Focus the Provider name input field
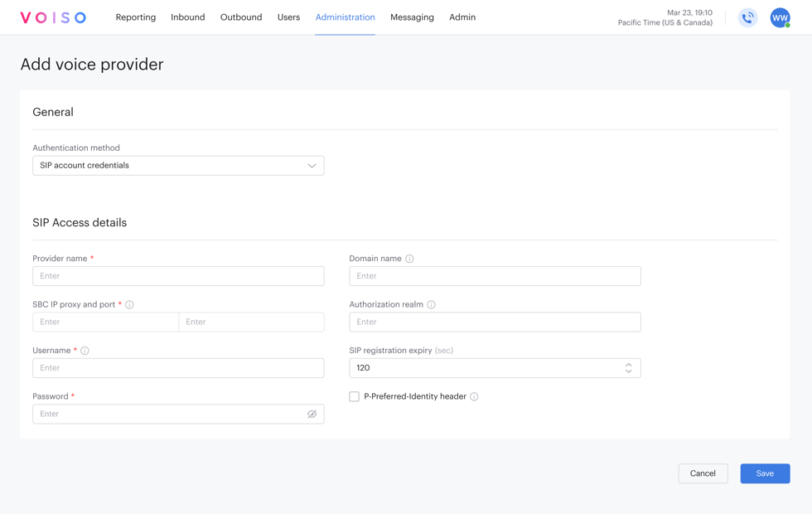The width and height of the screenshot is (812, 514). pyautogui.click(x=178, y=276)
